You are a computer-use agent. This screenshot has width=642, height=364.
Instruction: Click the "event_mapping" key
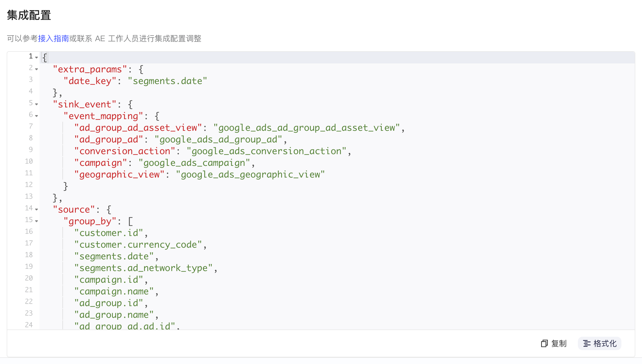(103, 116)
